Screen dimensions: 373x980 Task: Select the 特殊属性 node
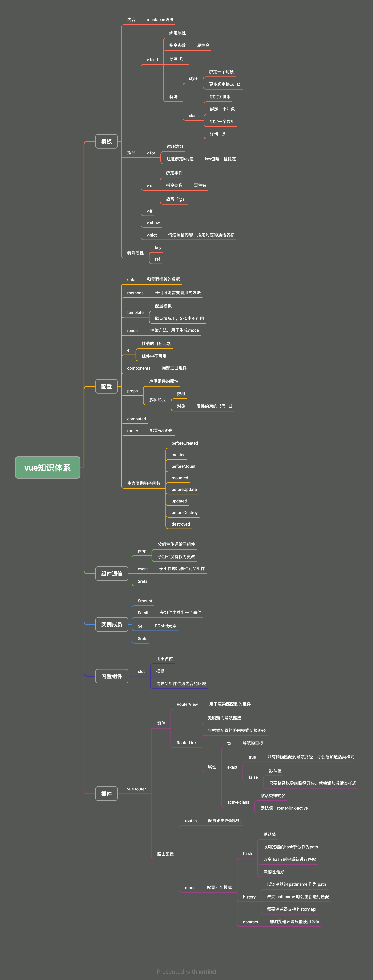click(135, 253)
